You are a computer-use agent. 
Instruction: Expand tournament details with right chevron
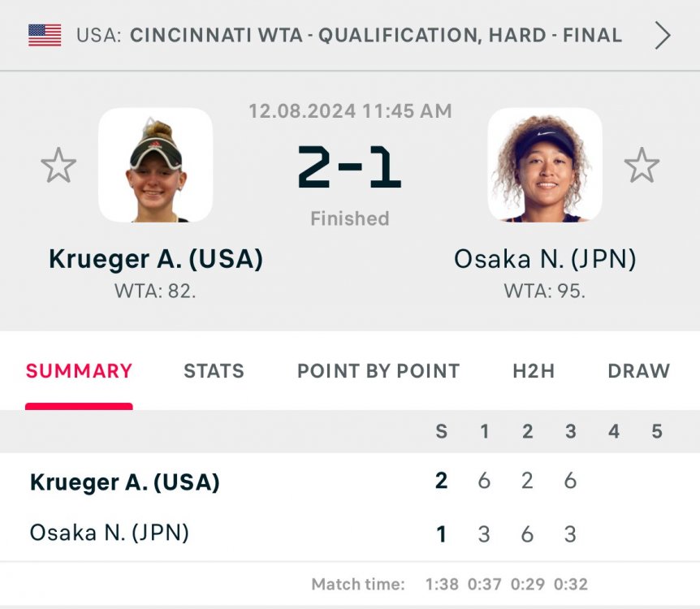click(663, 35)
